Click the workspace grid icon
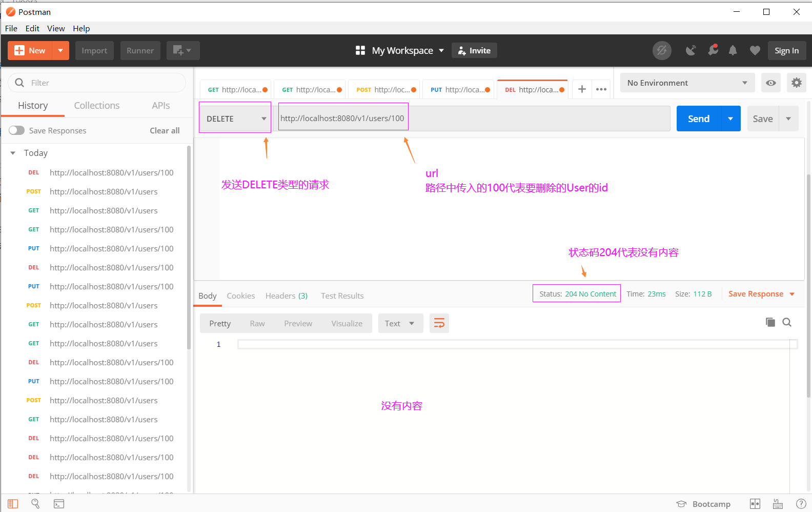Image resolution: width=812 pixels, height=512 pixels. [360, 50]
